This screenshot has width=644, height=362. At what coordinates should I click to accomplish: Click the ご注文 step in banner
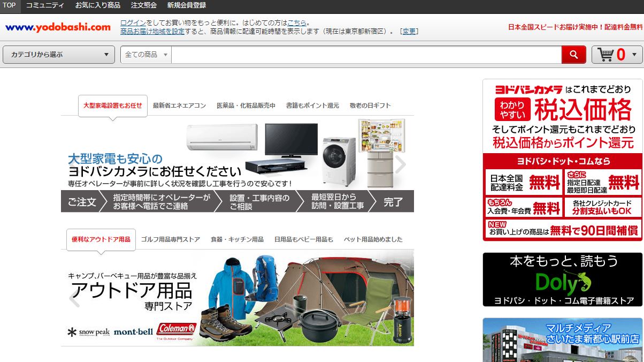coord(82,202)
